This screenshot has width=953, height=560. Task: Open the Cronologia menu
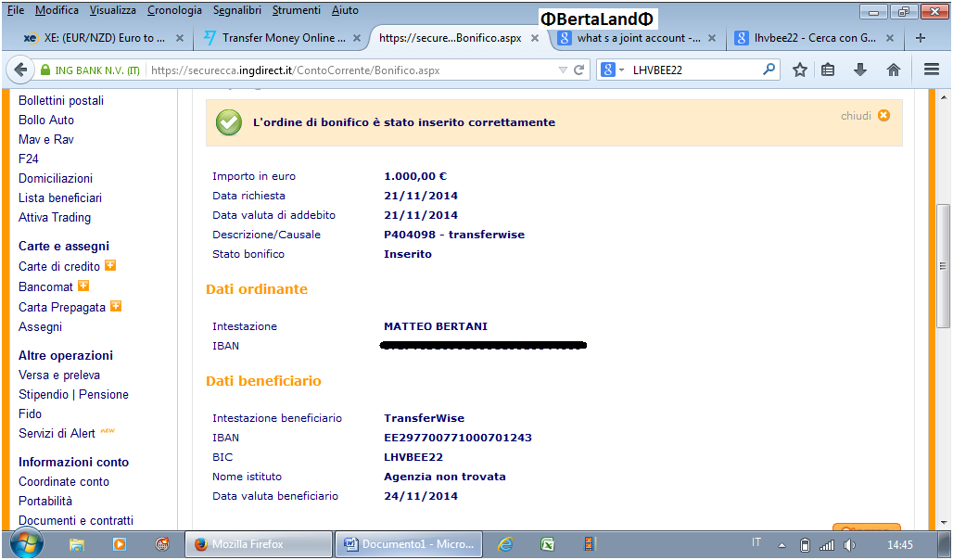(174, 10)
